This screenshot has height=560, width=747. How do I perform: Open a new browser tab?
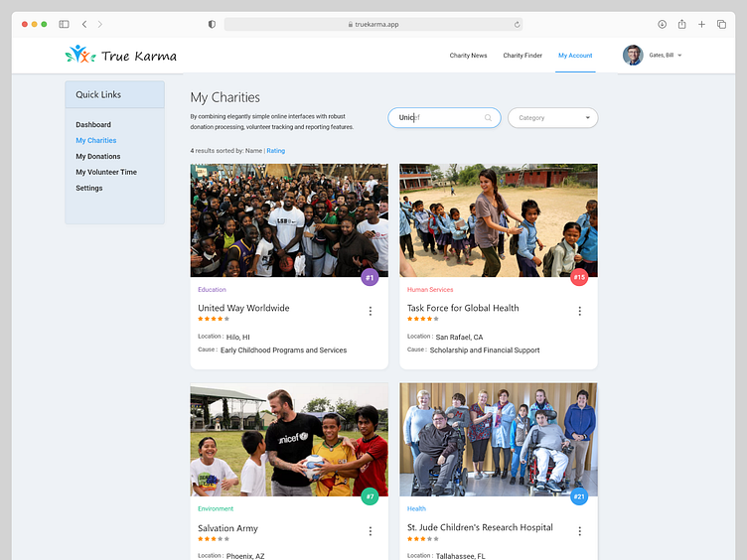click(702, 24)
